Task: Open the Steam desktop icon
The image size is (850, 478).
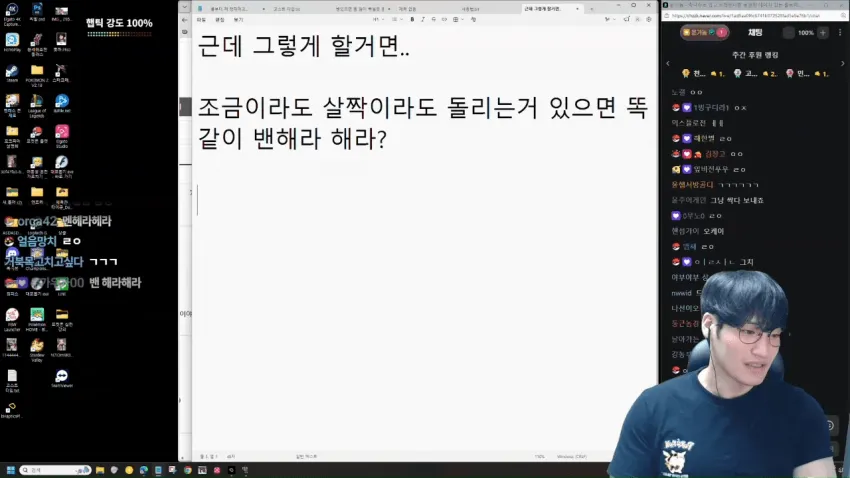Action: pos(12,74)
